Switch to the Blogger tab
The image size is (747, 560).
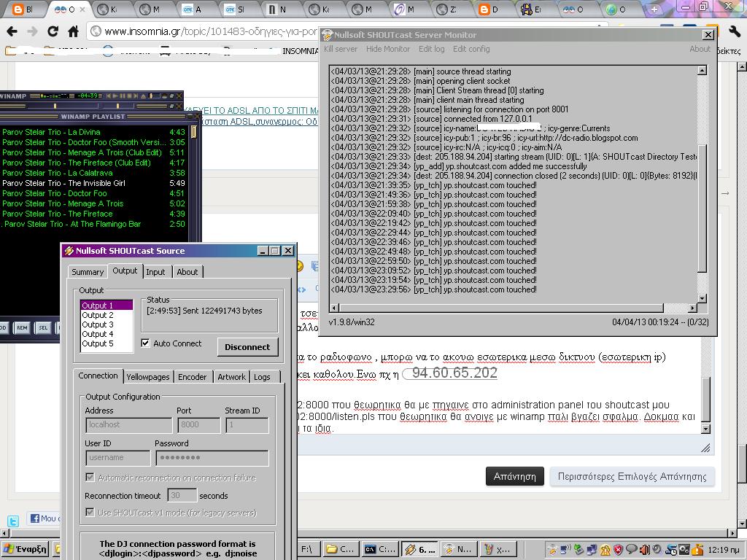tap(23, 9)
